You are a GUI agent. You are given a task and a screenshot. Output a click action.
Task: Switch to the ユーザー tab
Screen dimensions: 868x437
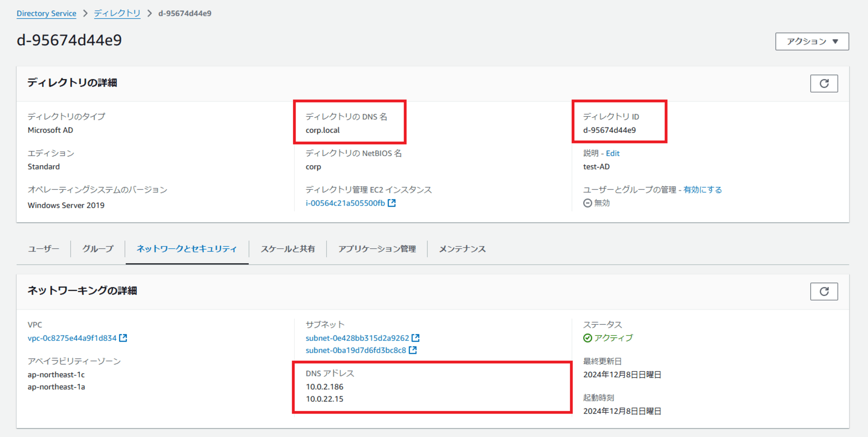pyautogui.click(x=43, y=249)
